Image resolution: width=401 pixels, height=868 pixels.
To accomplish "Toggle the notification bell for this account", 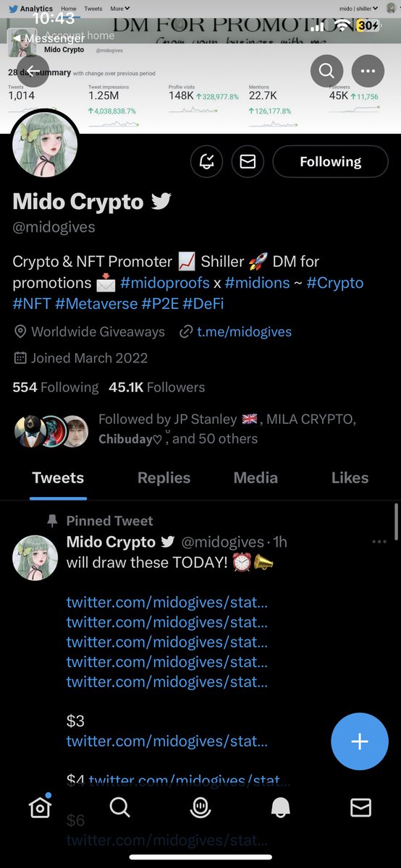I will (207, 161).
